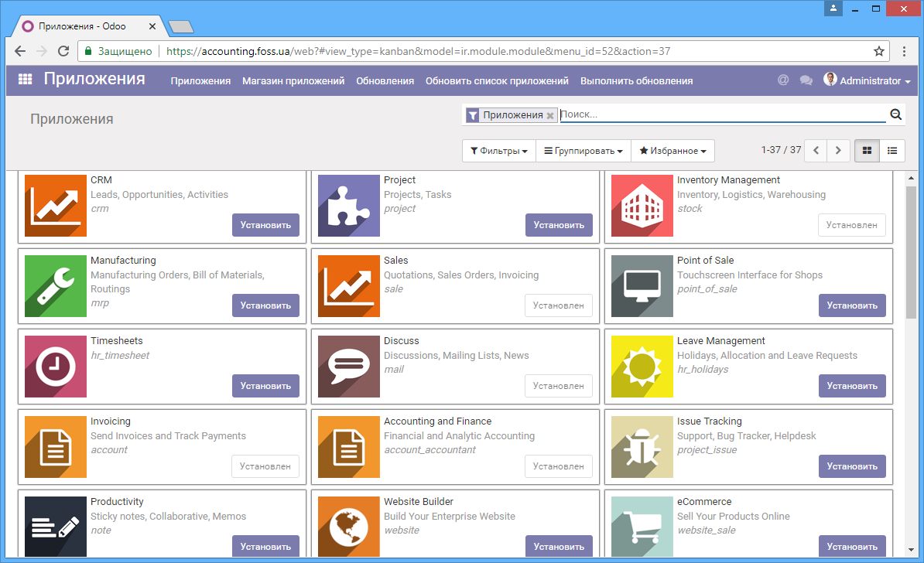This screenshot has width=924, height=563.
Task: Expand the Фильтры dropdown
Action: [x=499, y=151]
